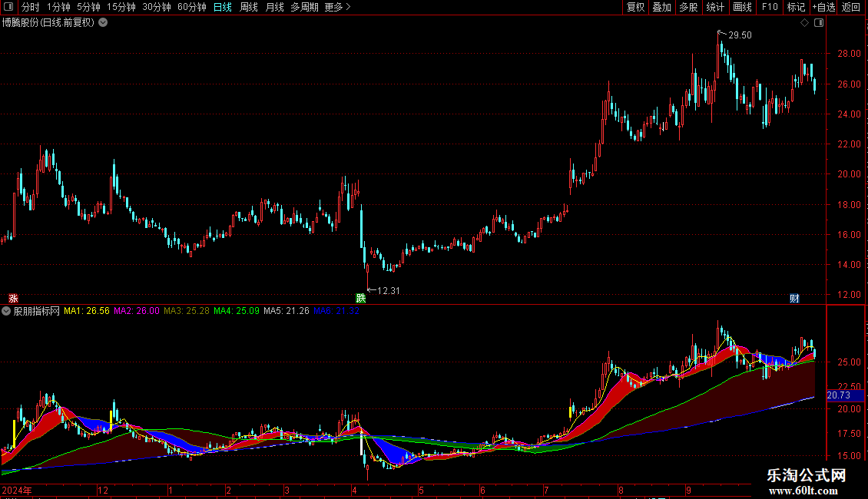Click MA1: 26.56 indicator label
868x499 pixels.
coord(86,311)
